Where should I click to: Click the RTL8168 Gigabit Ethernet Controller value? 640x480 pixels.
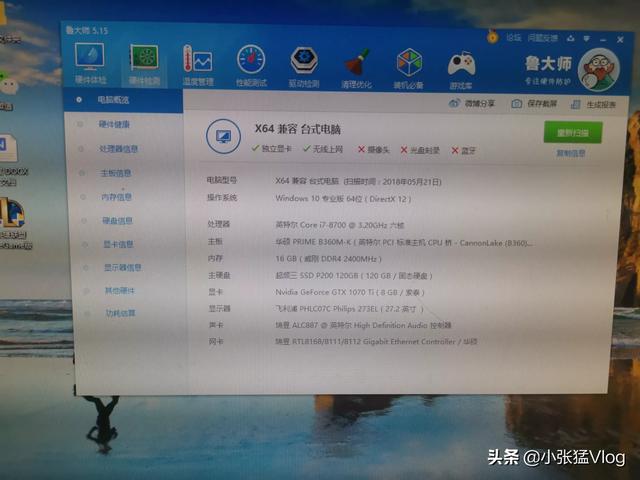[x=376, y=341]
